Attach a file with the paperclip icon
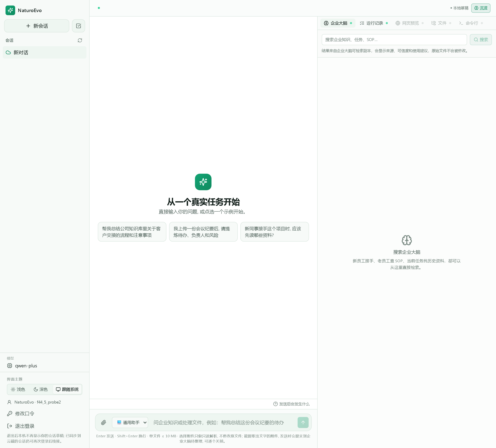This screenshot has width=496, height=448. pos(104,422)
